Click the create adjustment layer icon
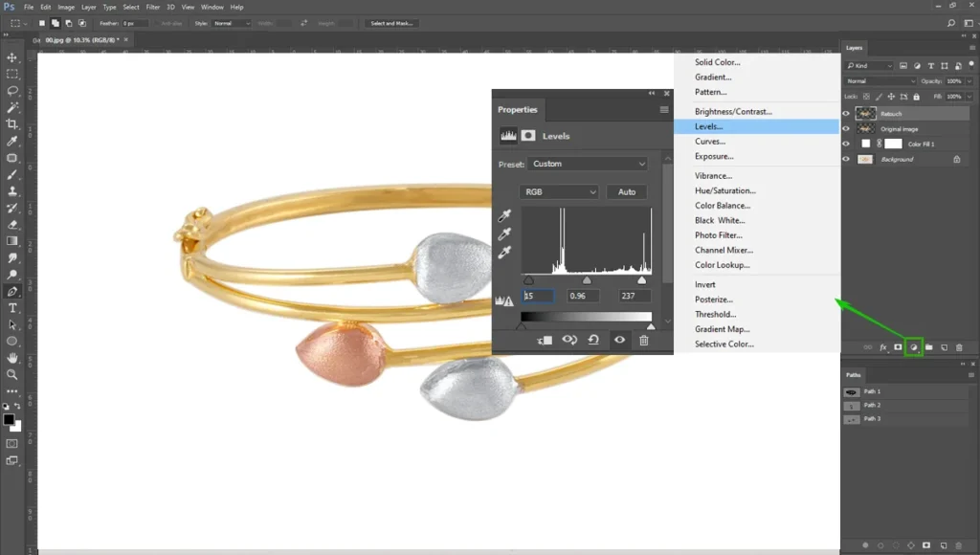 click(914, 347)
